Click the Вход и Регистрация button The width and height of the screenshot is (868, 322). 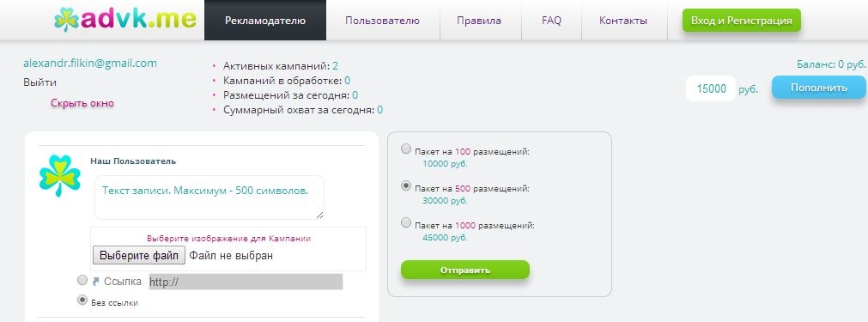[742, 21]
